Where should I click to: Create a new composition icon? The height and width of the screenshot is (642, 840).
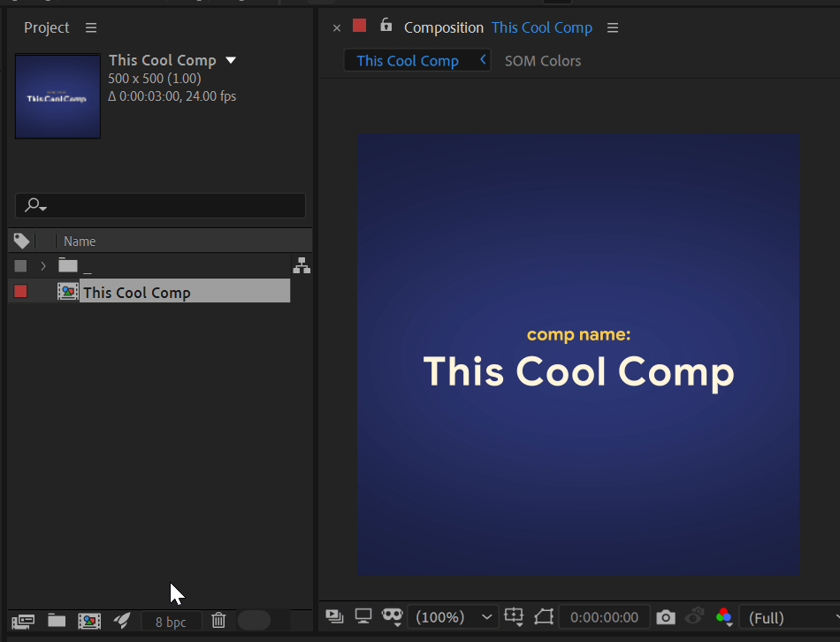[89, 621]
